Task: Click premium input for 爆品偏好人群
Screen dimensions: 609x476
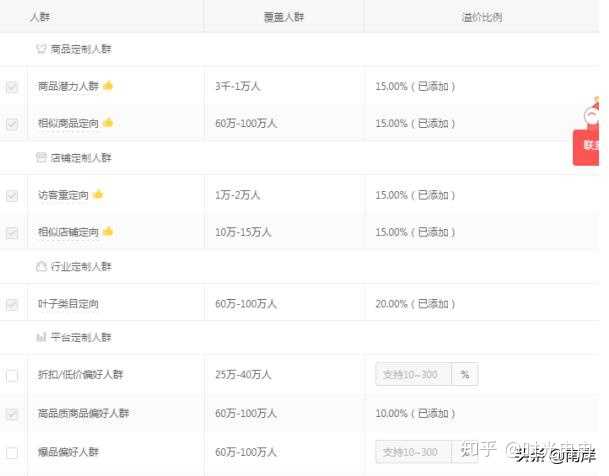Action: pyautogui.click(x=413, y=452)
